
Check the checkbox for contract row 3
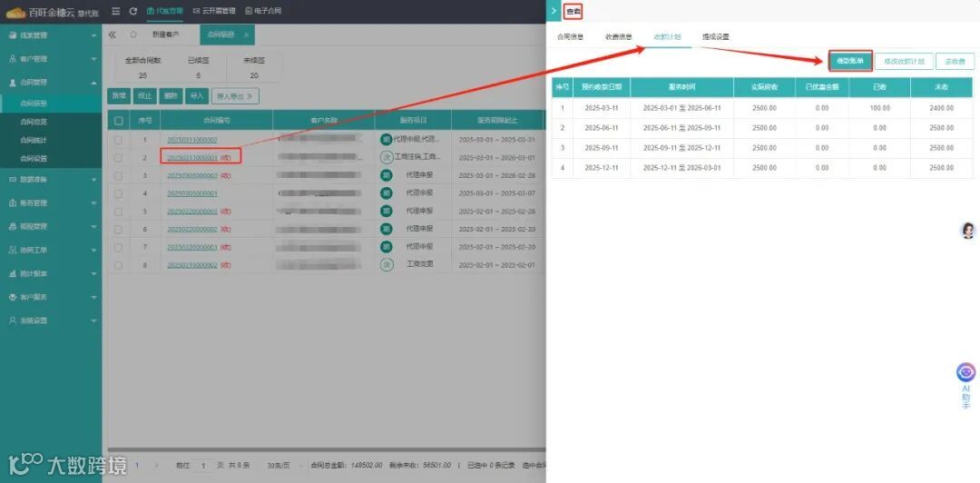point(118,176)
